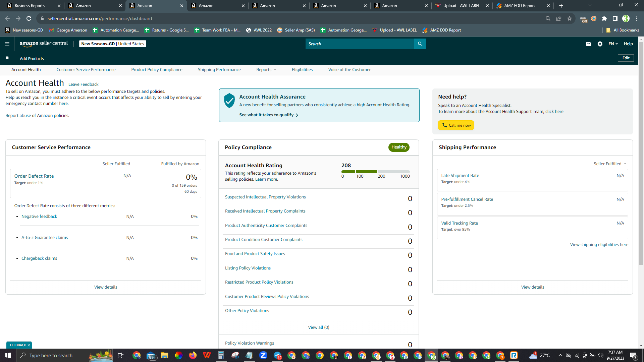This screenshot has width=644, height=362.
Task: Show hidden system tray icons
Action: tap(560, 355)
